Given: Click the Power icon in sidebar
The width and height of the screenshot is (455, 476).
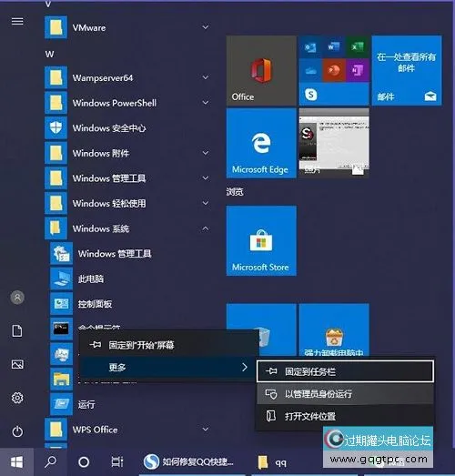Looking at the screenshot, I should [17, 431].
